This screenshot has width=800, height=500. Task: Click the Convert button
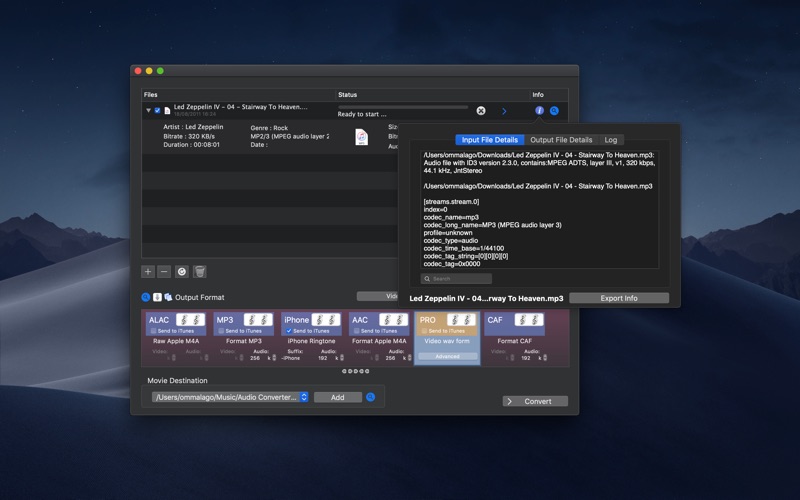coord(535,402)
